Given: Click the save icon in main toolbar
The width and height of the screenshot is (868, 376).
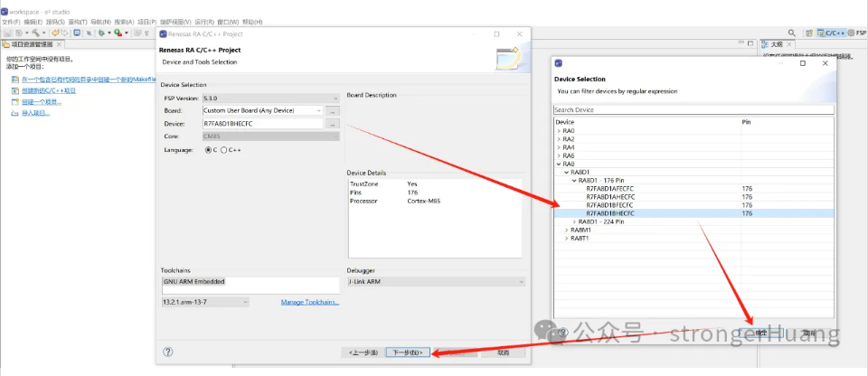Looking at the screenshot, I should coord(8,33).
